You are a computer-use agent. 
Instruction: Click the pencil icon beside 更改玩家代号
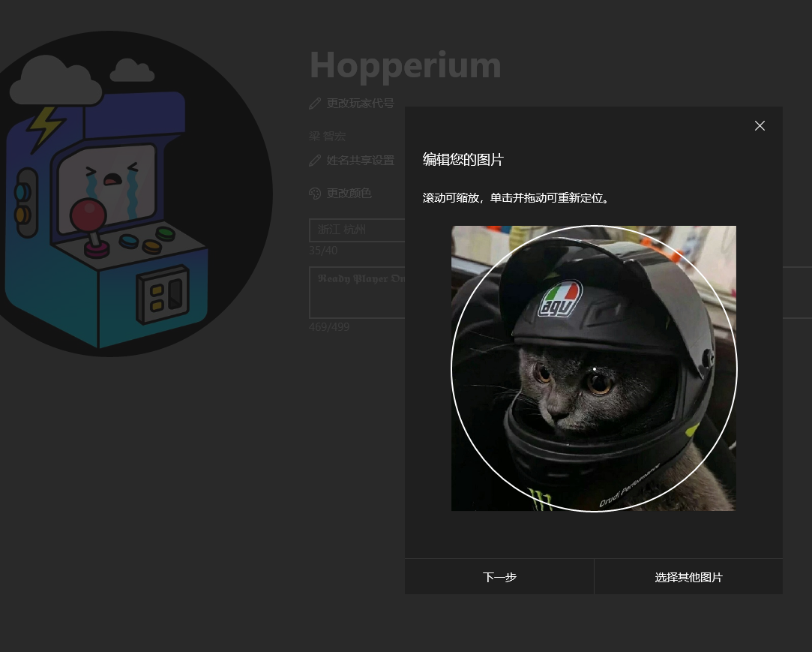point(315,104)
